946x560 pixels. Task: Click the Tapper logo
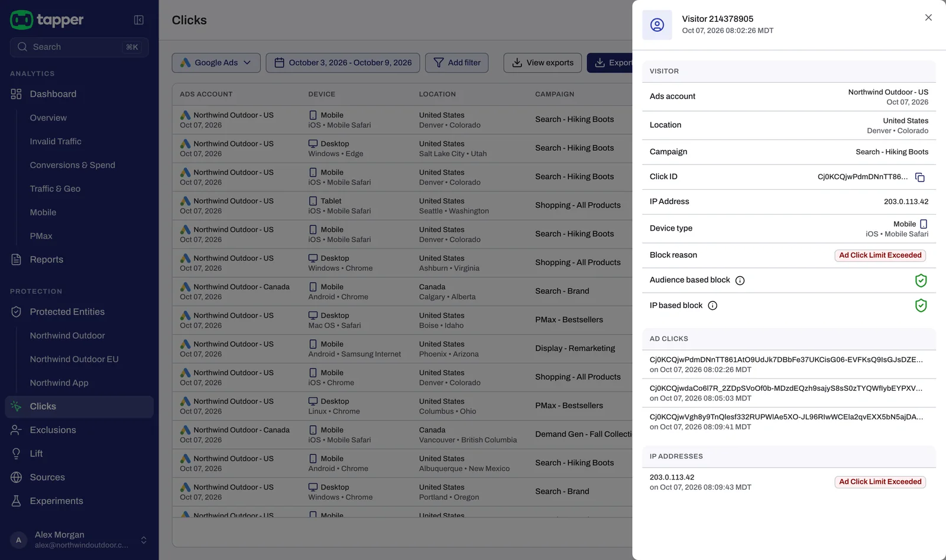[47, 20]
